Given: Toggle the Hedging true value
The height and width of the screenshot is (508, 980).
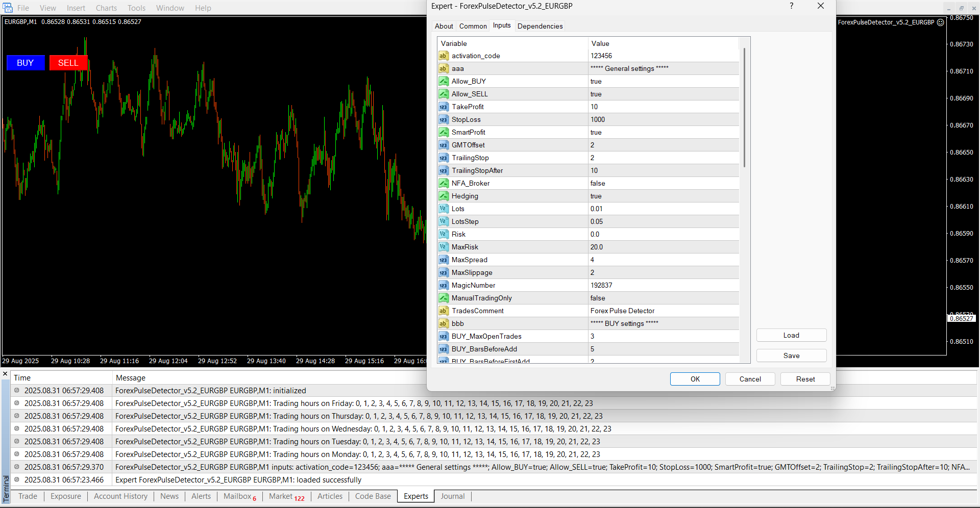Looking at the screenshot, I should coord(664,196).
